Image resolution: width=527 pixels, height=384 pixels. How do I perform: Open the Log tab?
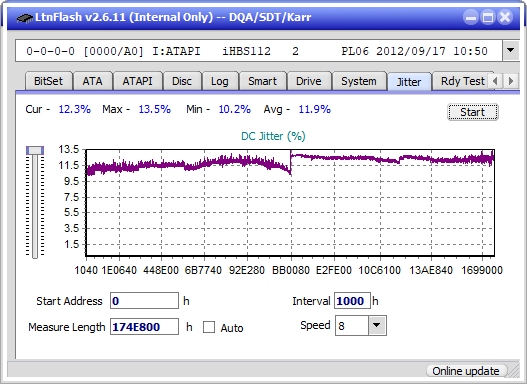click(x=220, y=81)
